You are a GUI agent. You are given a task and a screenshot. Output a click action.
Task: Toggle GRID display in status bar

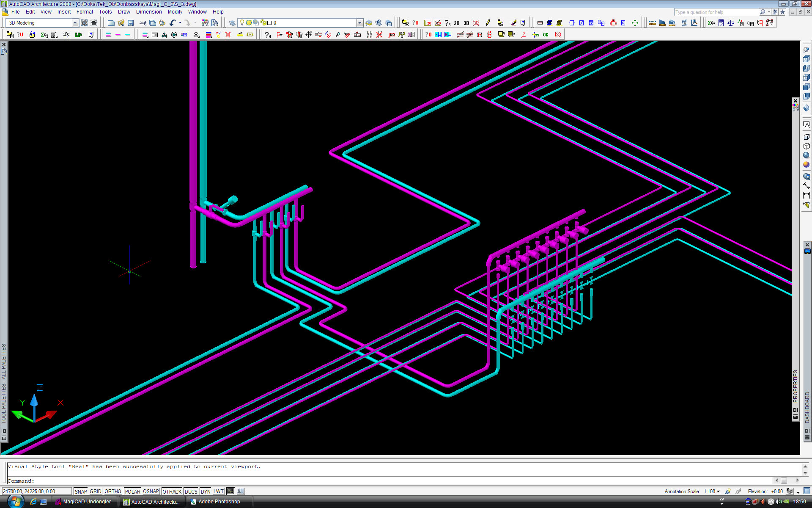(95, 491)
